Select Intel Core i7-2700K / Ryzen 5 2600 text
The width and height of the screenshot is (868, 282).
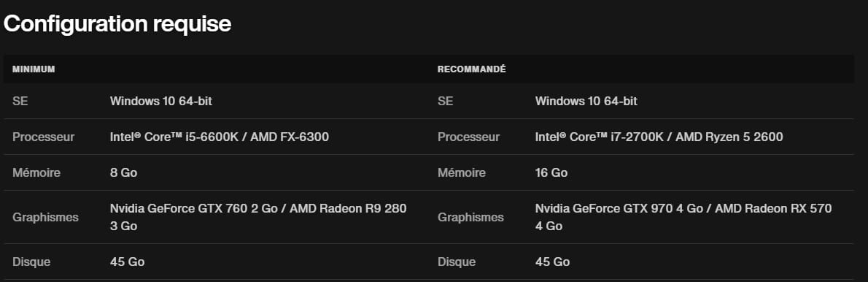(659, 137)
